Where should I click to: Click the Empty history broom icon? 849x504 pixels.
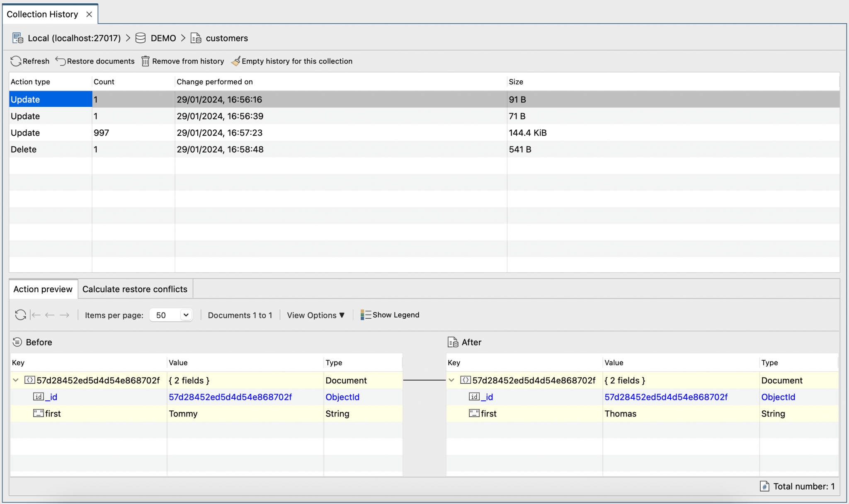pos(235,61)
